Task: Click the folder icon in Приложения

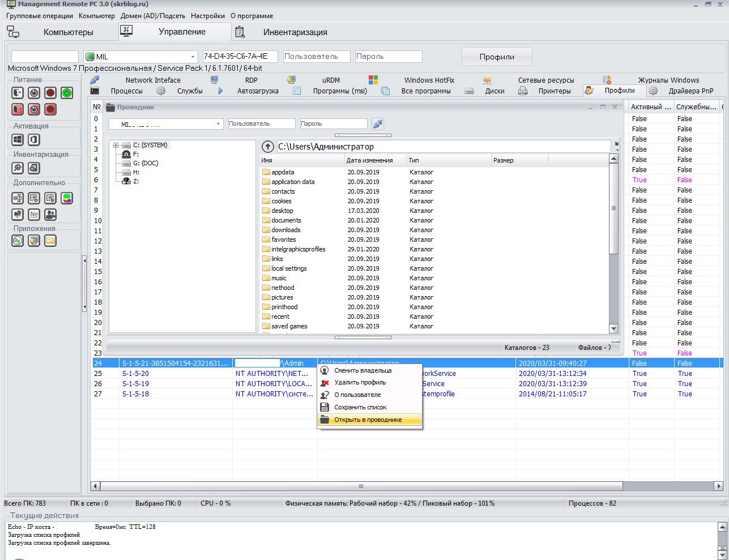Action: tap(50, 241)
